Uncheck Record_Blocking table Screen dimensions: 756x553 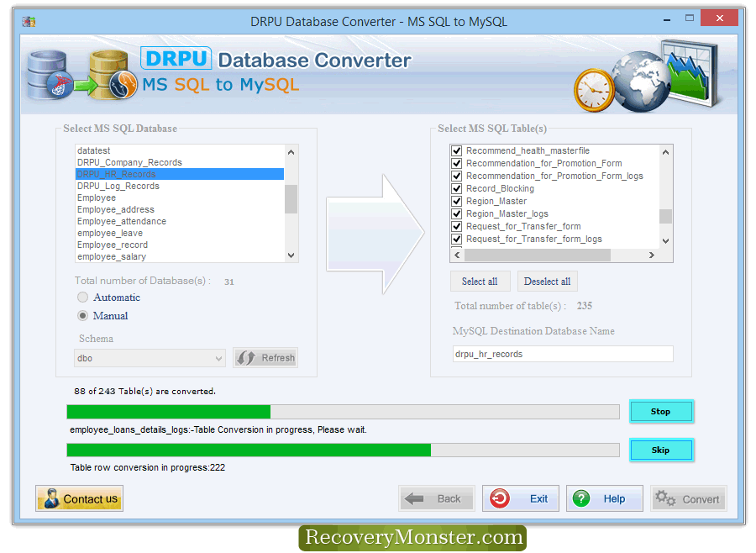click(x=457, y=189)
